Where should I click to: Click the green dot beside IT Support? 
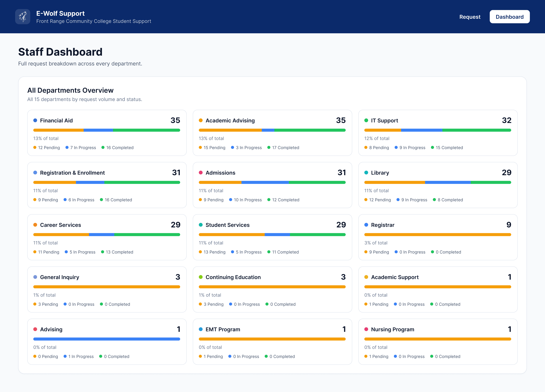366,120
